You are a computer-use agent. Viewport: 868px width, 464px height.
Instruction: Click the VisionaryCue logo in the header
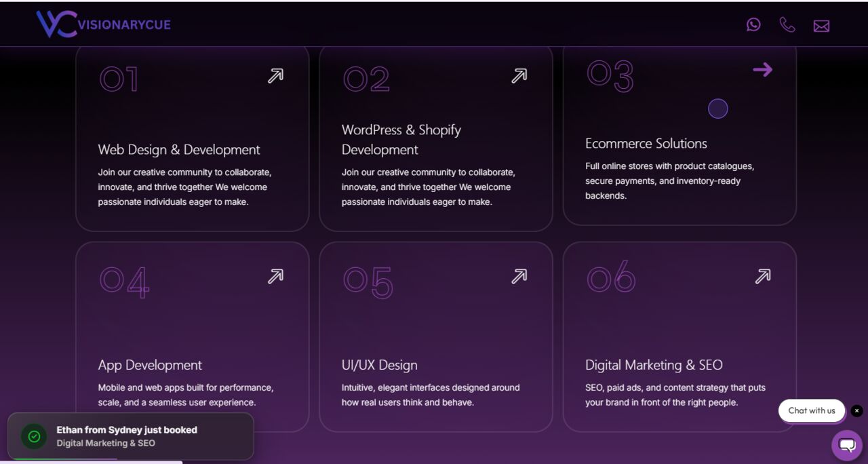(104, 24)
